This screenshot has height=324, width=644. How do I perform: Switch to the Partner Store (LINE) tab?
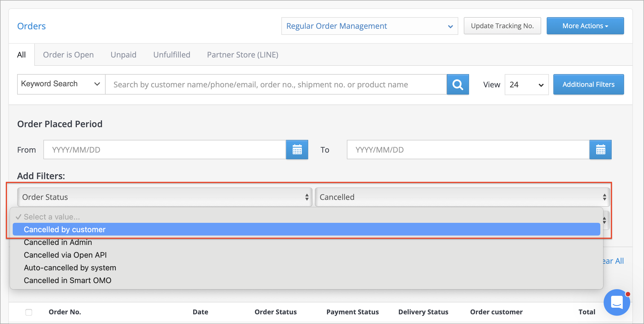243,55
